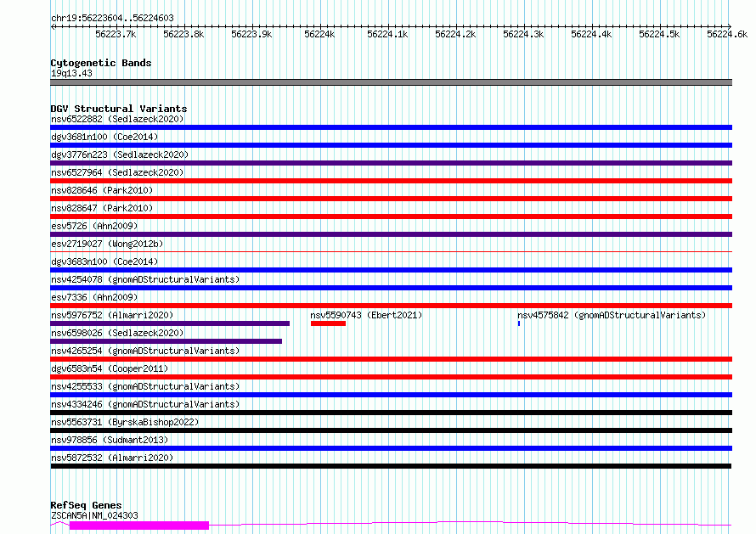The image size is (756, 534).
Task: Open the ZSCAN5A|NM_024303 gene label
Action: tap(94, 515)
